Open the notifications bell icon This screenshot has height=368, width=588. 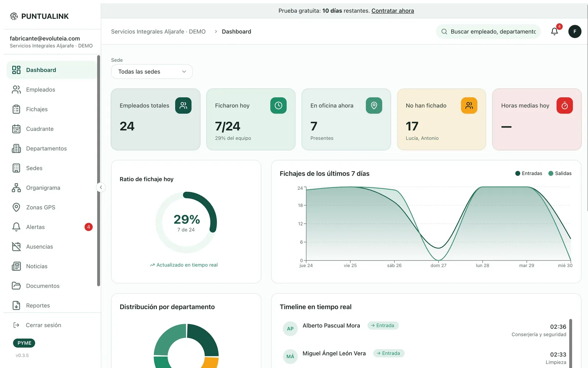pos(555,32)
